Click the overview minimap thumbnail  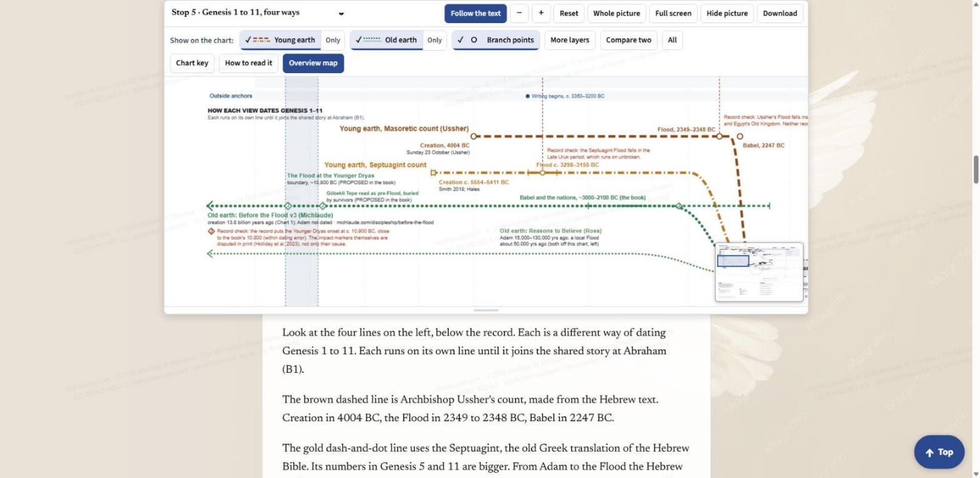[759, 272]
